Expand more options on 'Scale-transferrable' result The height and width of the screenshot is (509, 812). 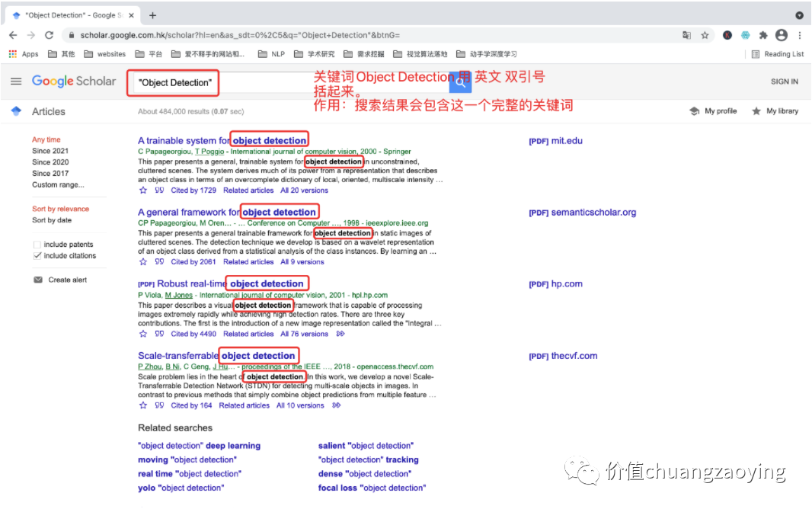click(336, 405)
